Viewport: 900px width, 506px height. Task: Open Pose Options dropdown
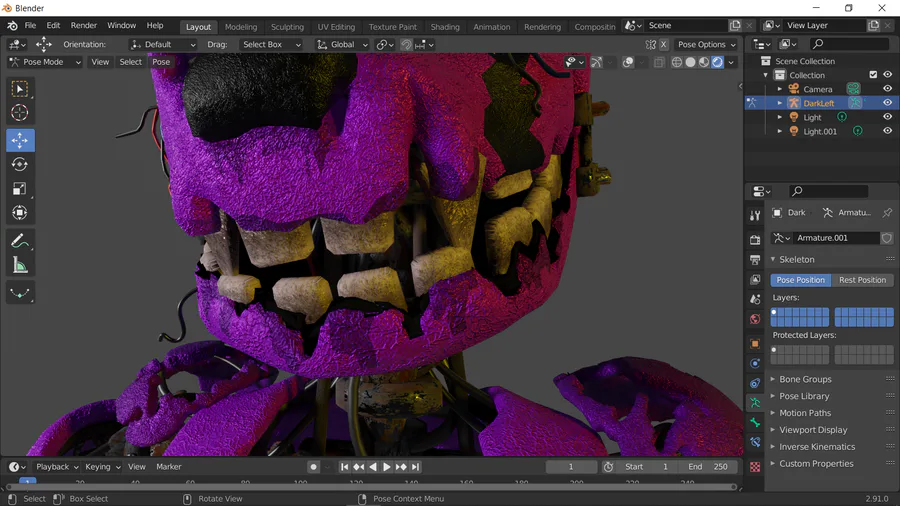pyautogui.click(x=706, y=44)
